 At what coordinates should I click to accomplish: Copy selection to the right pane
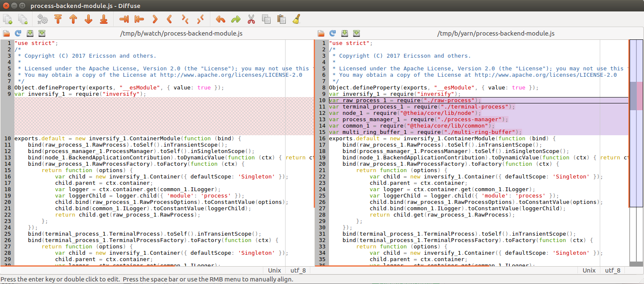coord(124,19)
